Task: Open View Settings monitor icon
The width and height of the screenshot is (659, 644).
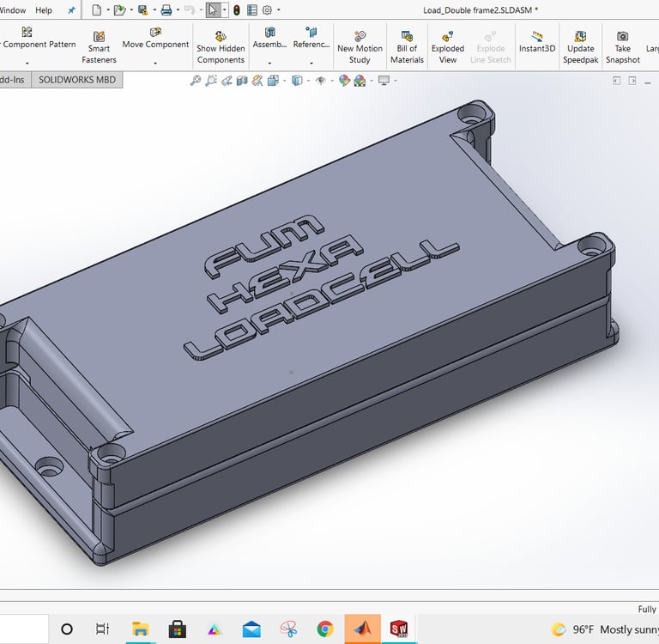Action: coord(384,81)
